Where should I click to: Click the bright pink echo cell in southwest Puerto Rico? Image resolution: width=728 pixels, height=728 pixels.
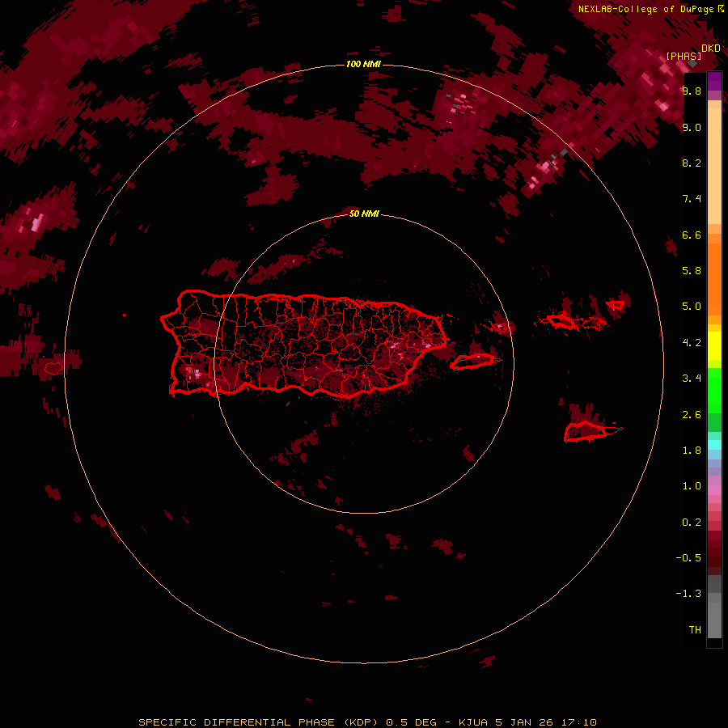pos(196,373)
